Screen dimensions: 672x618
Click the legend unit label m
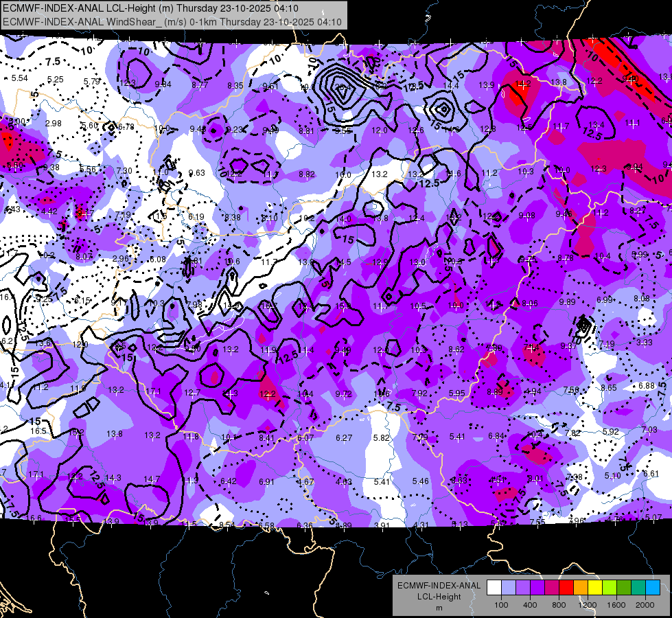439,608
